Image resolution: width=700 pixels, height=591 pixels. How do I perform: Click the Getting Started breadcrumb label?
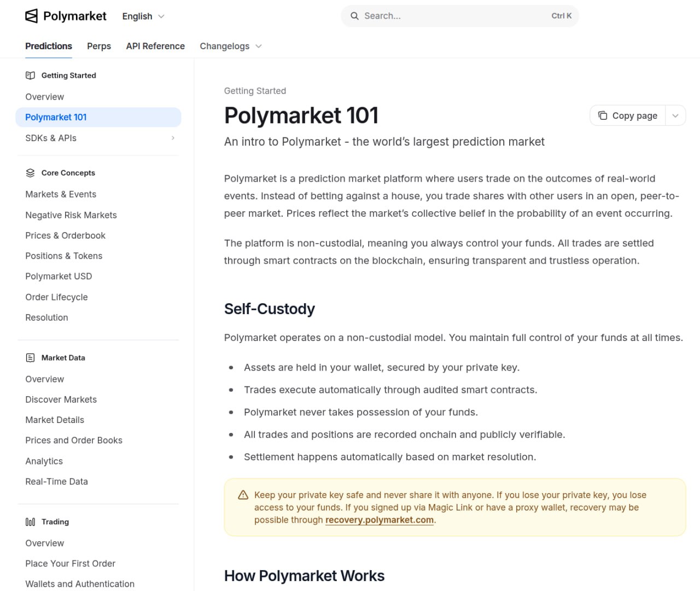pos(255,91)
